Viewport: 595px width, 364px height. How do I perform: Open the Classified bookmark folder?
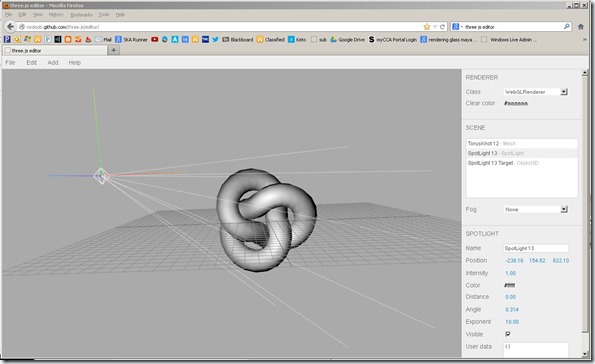(x=271, y=39)
